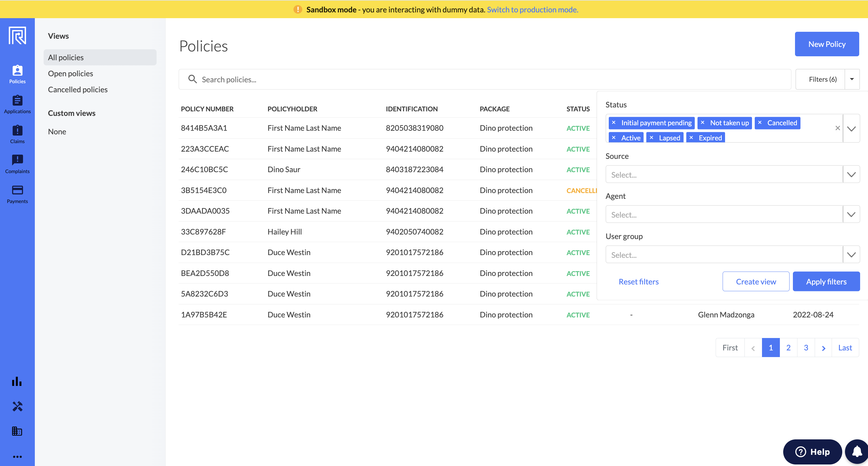Click the Create view button
Screen dimensions: 868x466
756,281
